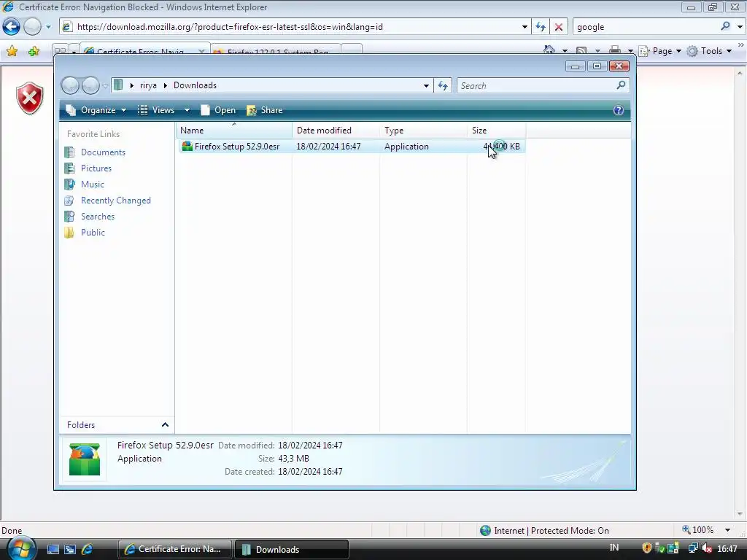
Task: Click the IE URL address field
Action: coord(295,27)
